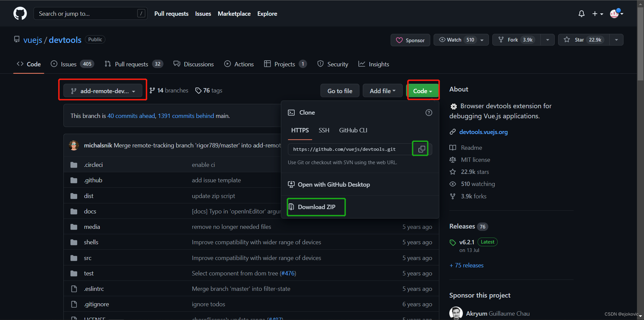Expand the Star lists dropdown arrow
Screen dimensions: 644x320
616,40
